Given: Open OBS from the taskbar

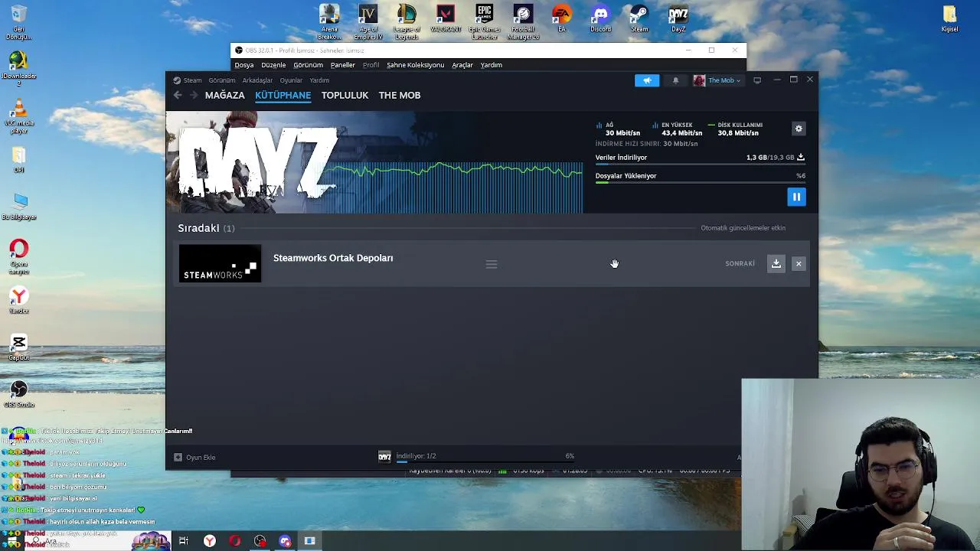Looking at the screenshot, I should (x=260, y=541).
